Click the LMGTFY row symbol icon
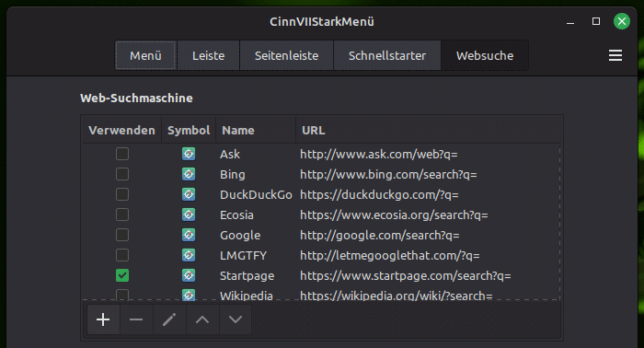The image size is (644, 348). [189, 255]
